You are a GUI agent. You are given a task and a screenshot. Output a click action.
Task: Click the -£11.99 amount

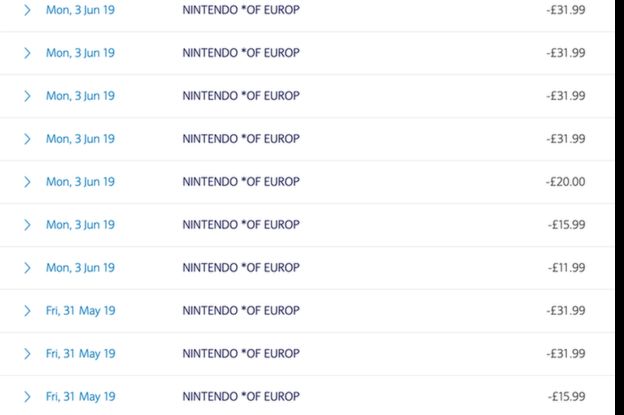coord(567,268)
